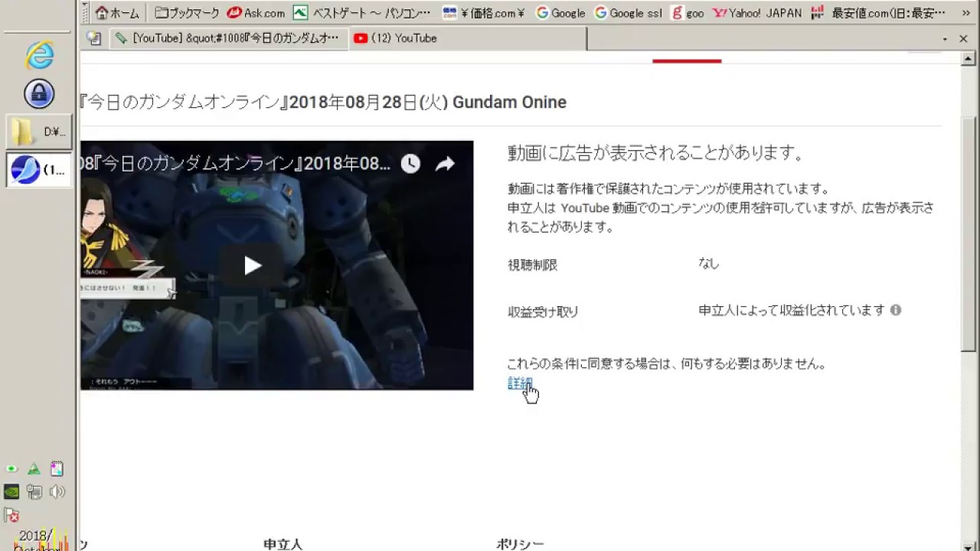Open the 価格.com bookmark
The image size is (980, 551).
pyautogui.click(x=484, y=13)
